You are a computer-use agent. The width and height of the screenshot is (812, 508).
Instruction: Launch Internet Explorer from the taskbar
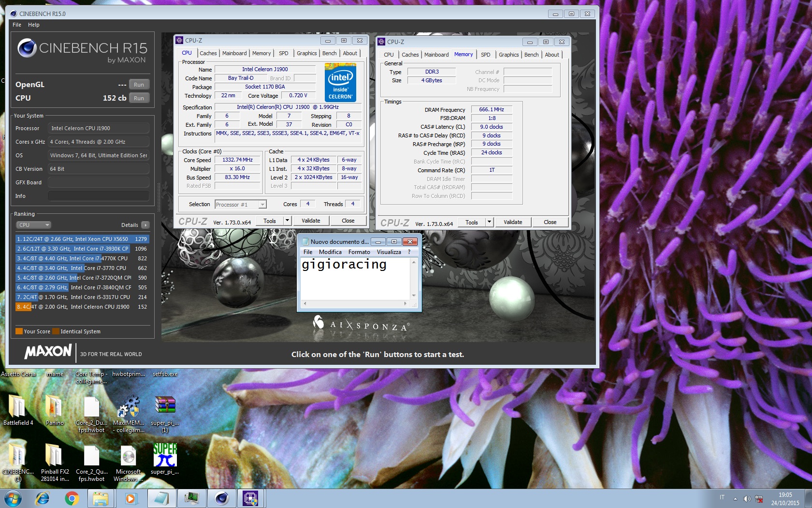[x=43, y=498]
